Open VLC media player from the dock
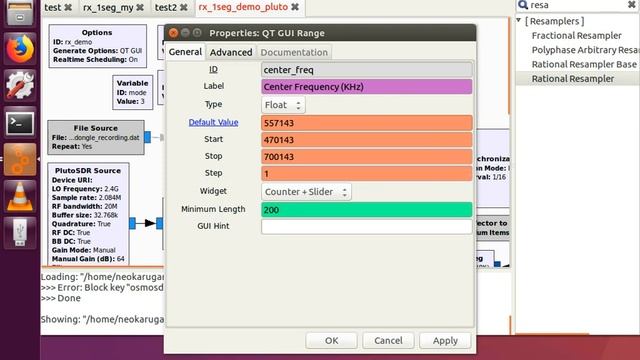The image size is (640, 360). [20, 196]
